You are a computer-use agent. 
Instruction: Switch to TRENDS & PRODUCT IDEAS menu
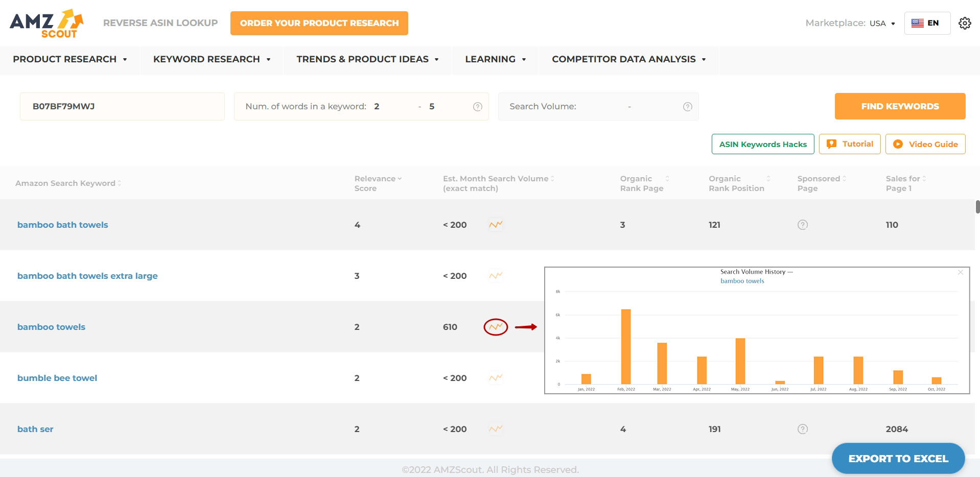pos(367,59)
